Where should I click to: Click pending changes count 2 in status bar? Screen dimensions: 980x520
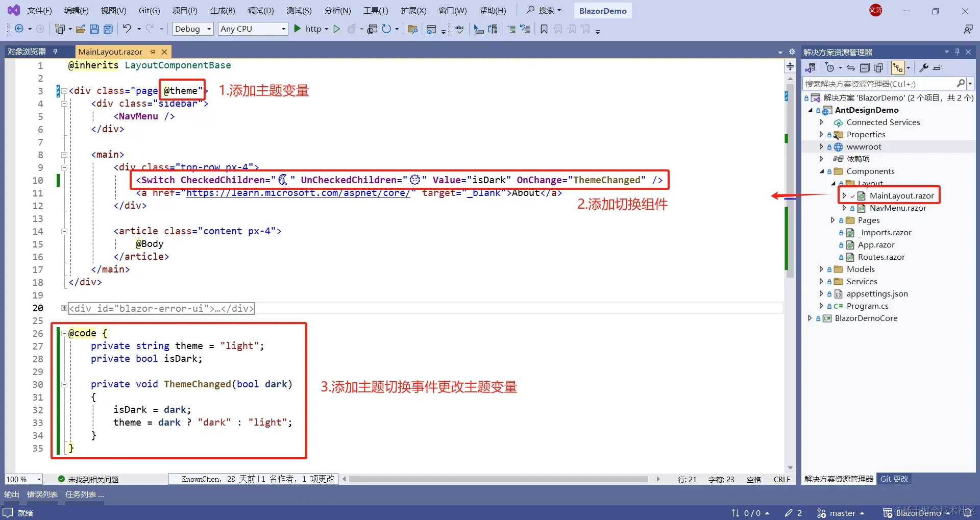tap(794, 513)
